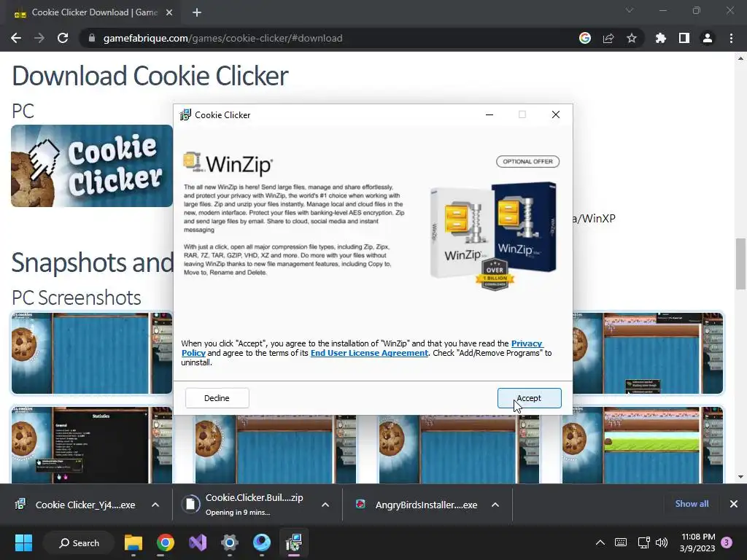Open the End User License Agreement link
Viewport: 747px width, 560px height.
pos(369,353)
